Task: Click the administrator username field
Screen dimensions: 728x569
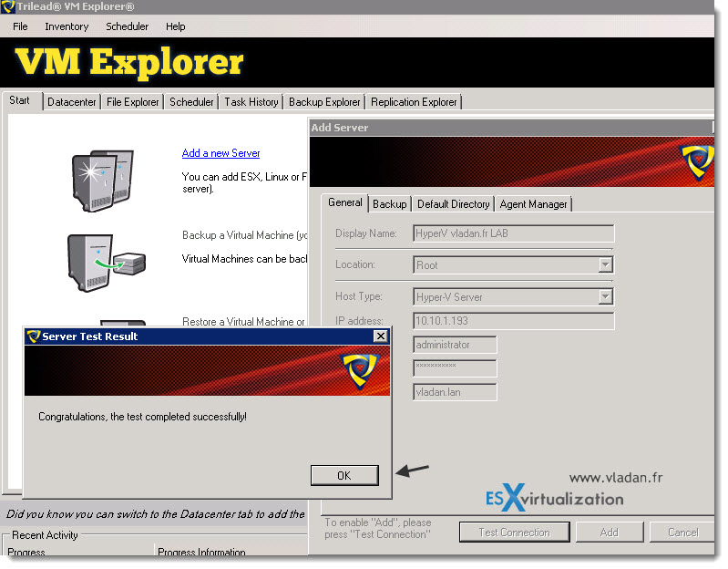Action: (x=455, y=345)
